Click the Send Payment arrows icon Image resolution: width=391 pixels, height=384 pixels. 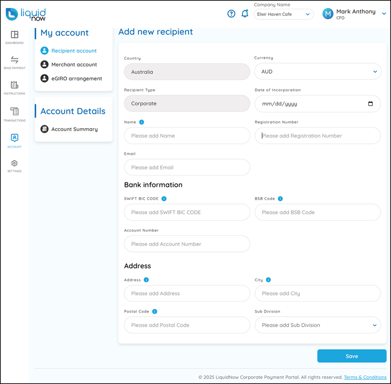(x=14, y=60)
